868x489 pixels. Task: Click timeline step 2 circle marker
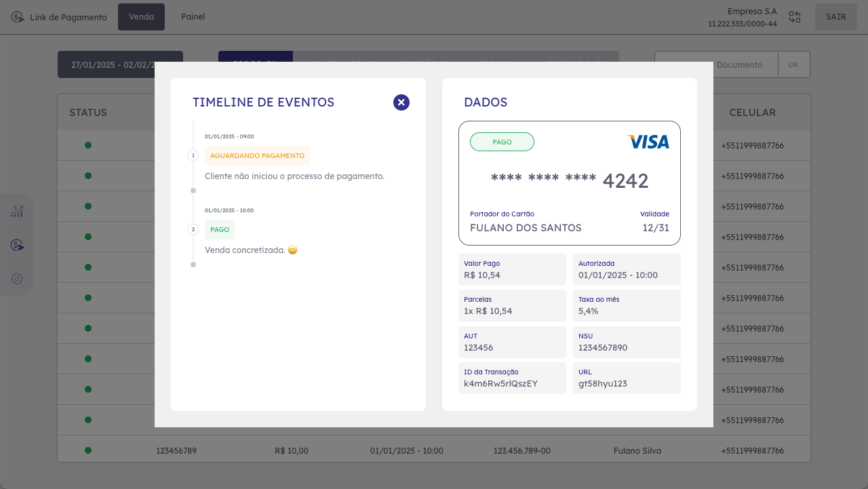click(x=193, y=229)
